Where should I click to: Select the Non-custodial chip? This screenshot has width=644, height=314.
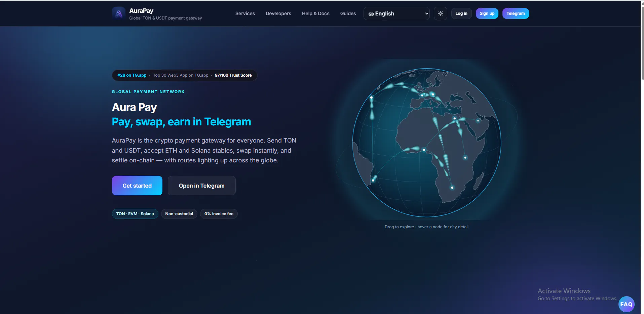click(x=179, y=214)
